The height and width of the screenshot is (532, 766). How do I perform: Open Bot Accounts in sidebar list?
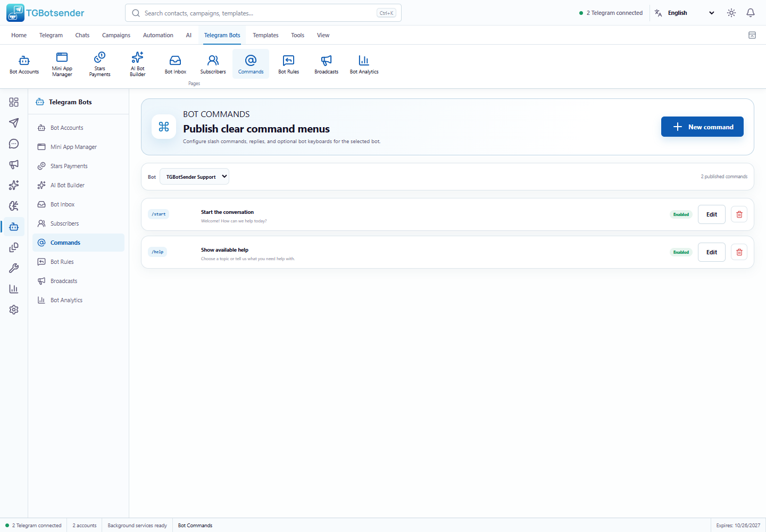tap(78, 128)
